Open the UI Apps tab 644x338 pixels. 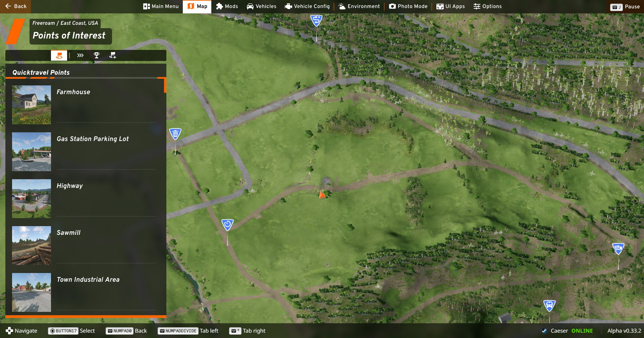[450, 6]
